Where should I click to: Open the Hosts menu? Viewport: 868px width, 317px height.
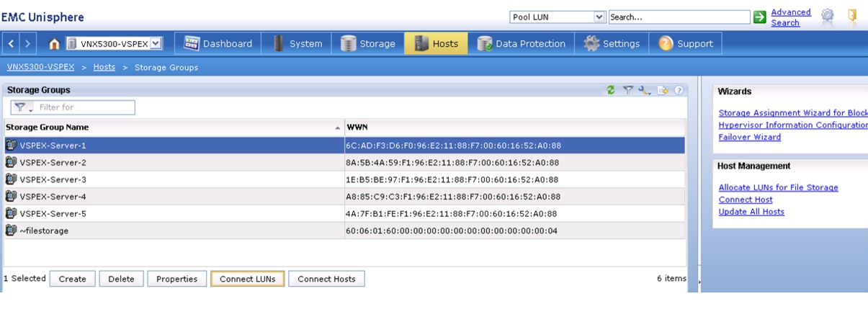[436, 44]
